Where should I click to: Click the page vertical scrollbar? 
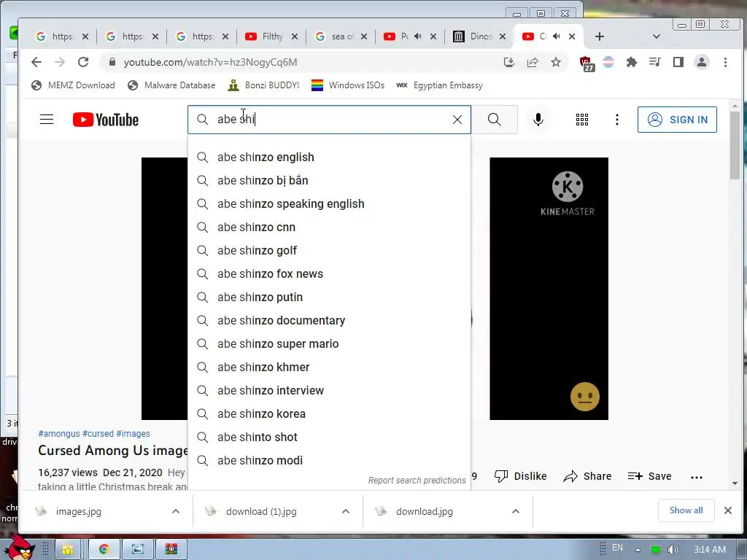pyautogui.click(x=735, y=145)
